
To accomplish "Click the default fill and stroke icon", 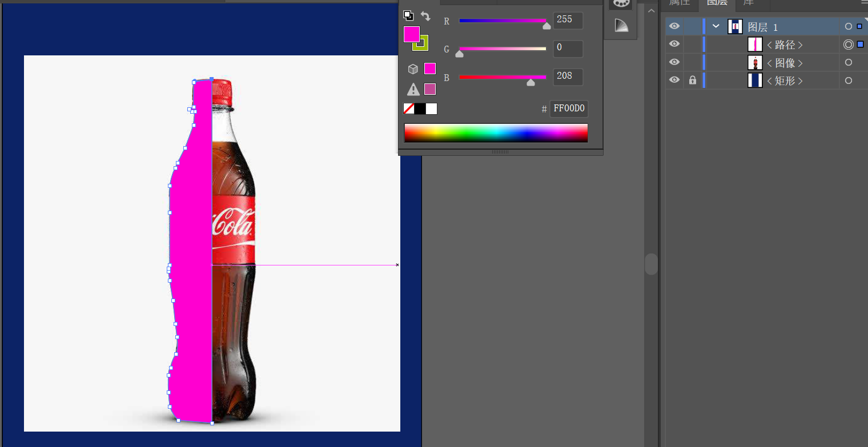I will pos(408,15).
